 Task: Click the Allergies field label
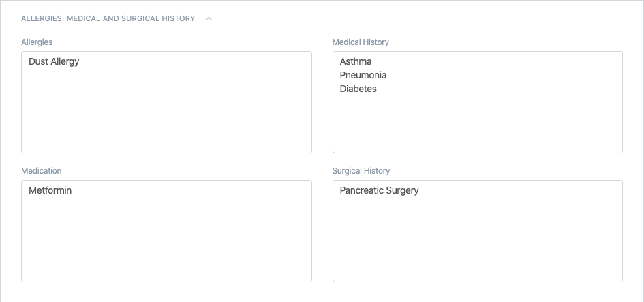click(x=37, y=42)
